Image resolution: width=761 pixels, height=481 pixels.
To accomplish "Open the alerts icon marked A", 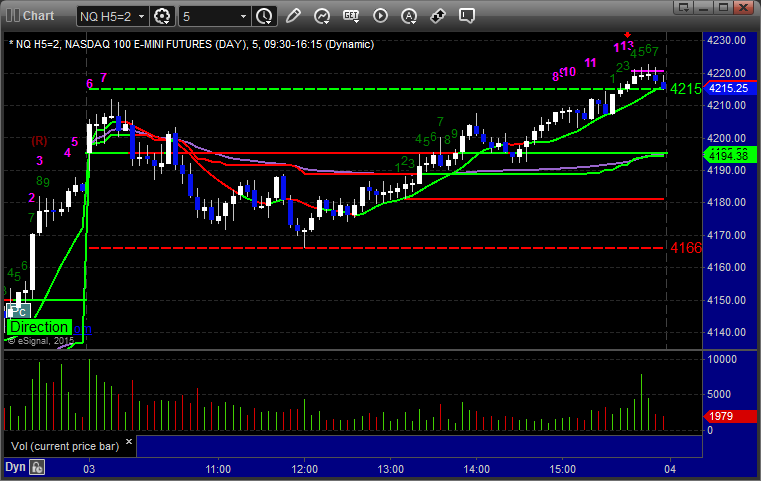I will (409, 16).
